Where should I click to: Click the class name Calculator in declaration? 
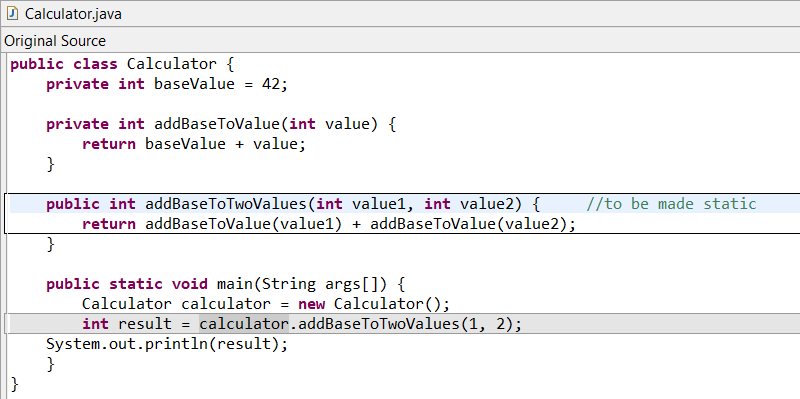click(x=172, y=64)
